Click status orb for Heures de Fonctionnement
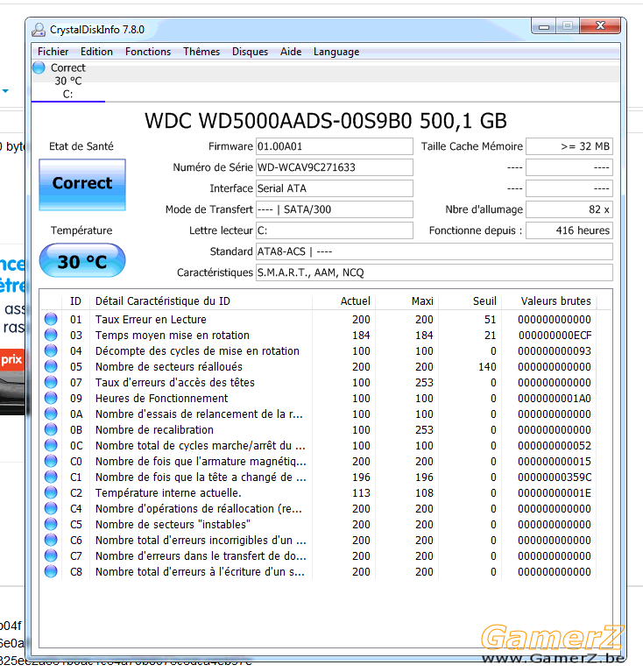 51,398
